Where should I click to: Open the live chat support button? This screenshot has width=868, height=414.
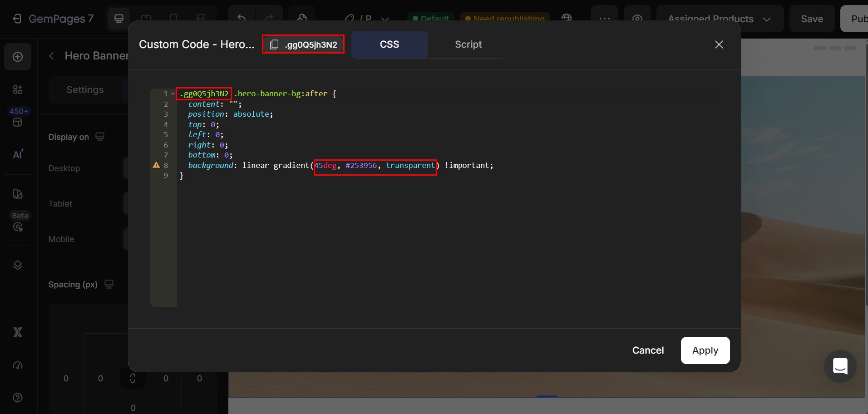(840, 366)
